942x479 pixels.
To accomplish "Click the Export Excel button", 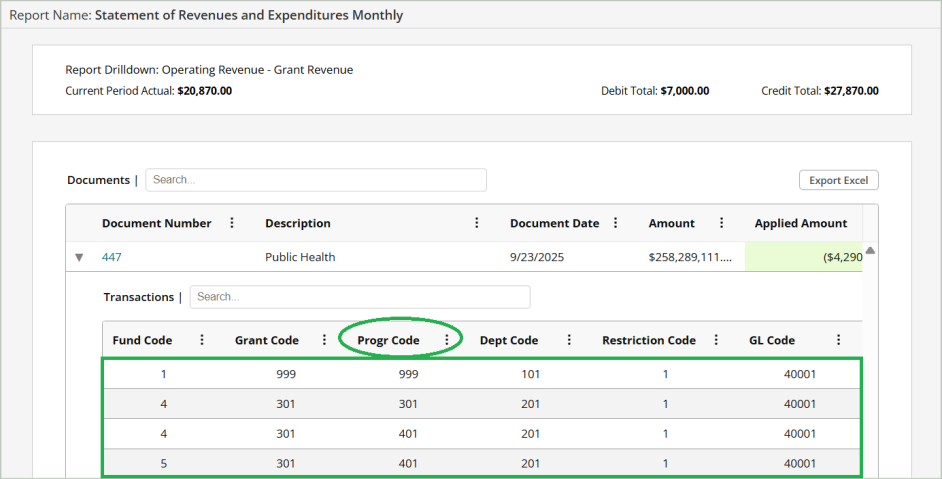I will coord(838,180).
